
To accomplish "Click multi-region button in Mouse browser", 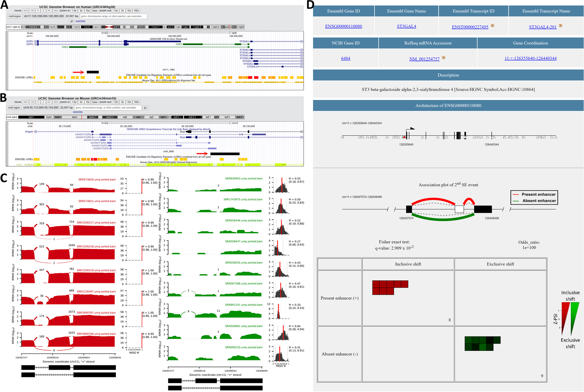I will (x=14, y=108).
